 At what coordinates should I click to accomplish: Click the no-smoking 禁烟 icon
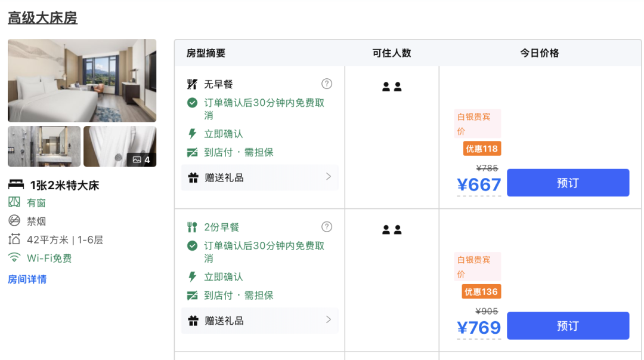pos(14,220)
